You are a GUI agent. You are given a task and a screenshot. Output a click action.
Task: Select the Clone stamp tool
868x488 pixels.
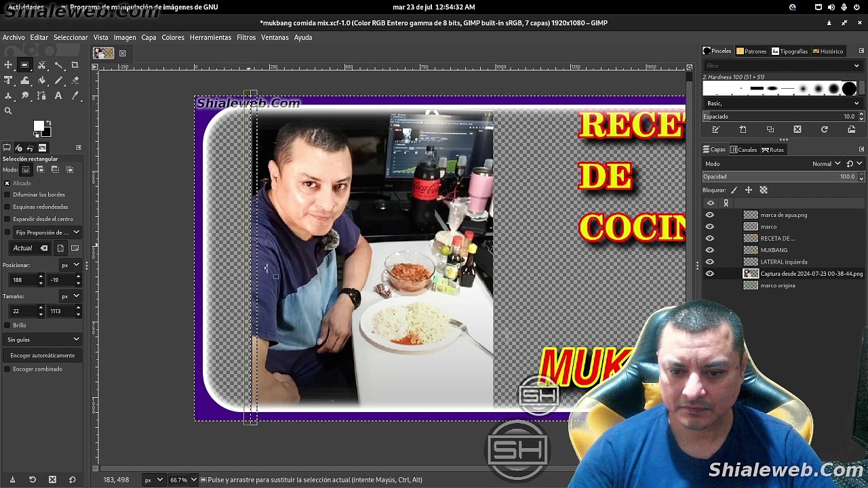pyautogui.click(x=8, y=96)
